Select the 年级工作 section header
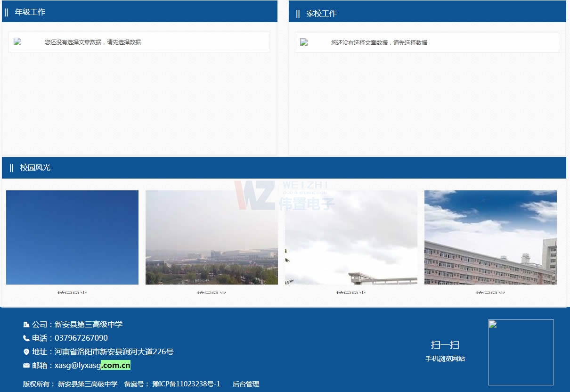The height and width of the screenshot is (392, 570). (x=30, y=13)
